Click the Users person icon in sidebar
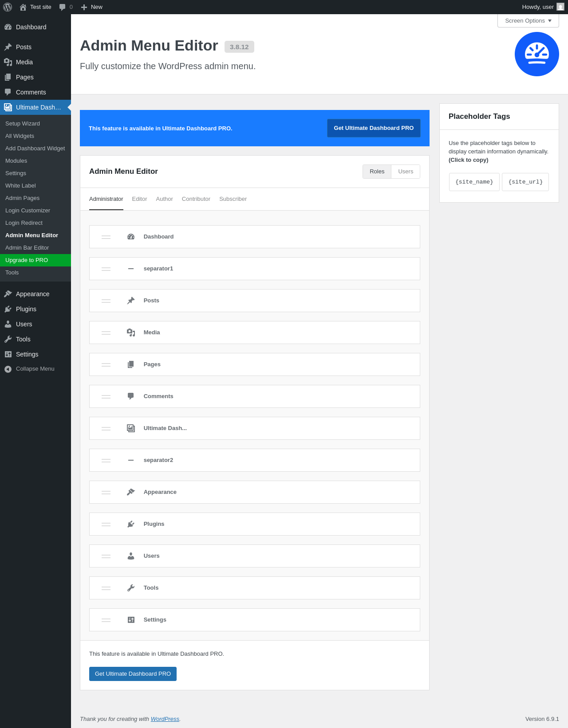 8,324
